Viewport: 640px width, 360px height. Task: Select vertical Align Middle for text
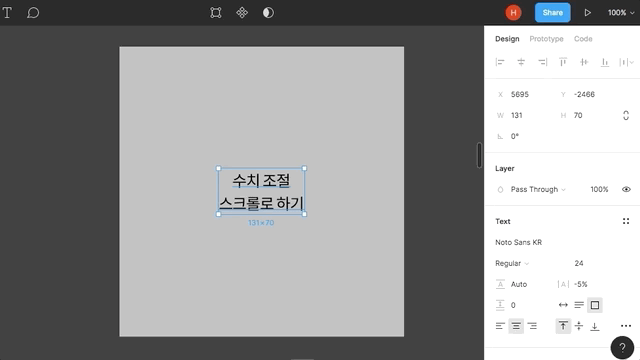(579, 326)
